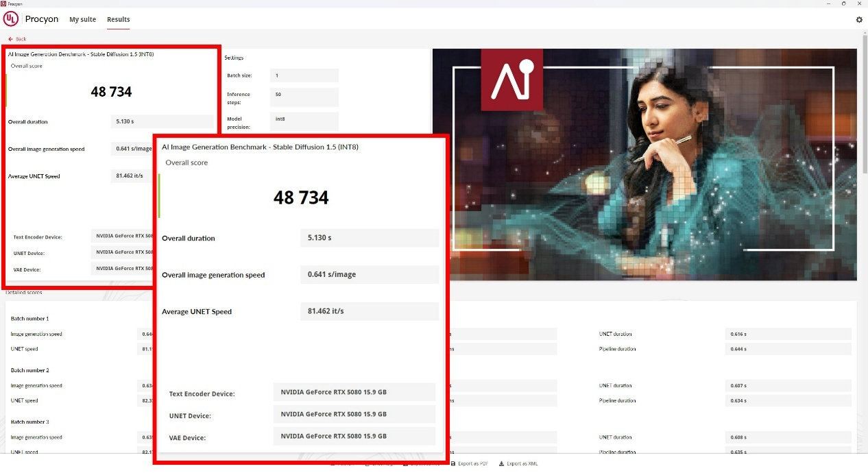Screen dimensions: 868x473
Task: Click UNET duration value 0.607 s
Action: pos(788,385)
